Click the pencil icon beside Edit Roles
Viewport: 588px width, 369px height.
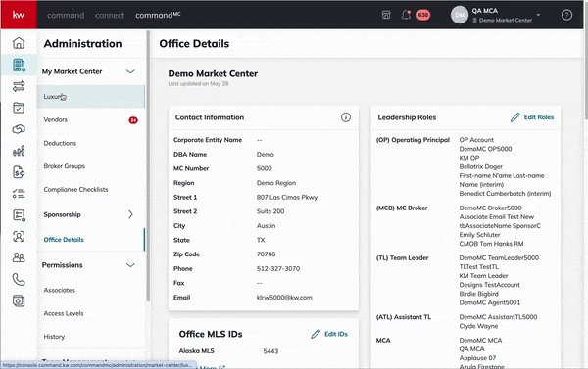515,117
